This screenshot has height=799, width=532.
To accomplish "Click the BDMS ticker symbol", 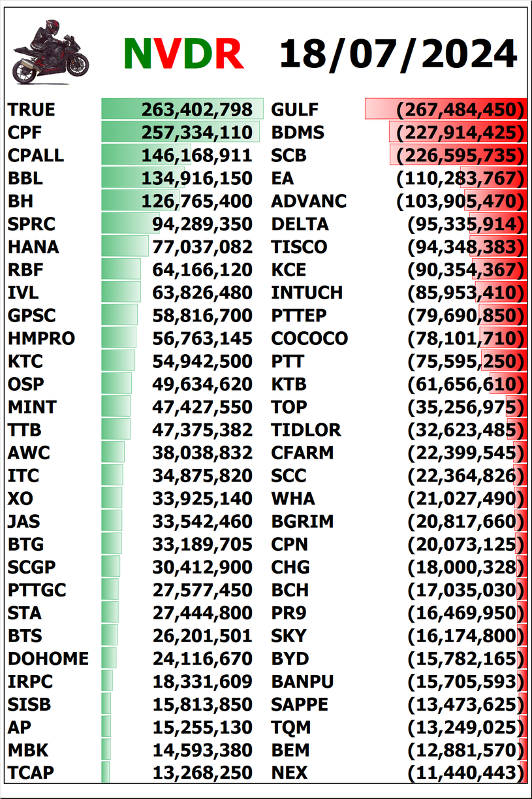I will pyautogui.click(x=298, y=133).
